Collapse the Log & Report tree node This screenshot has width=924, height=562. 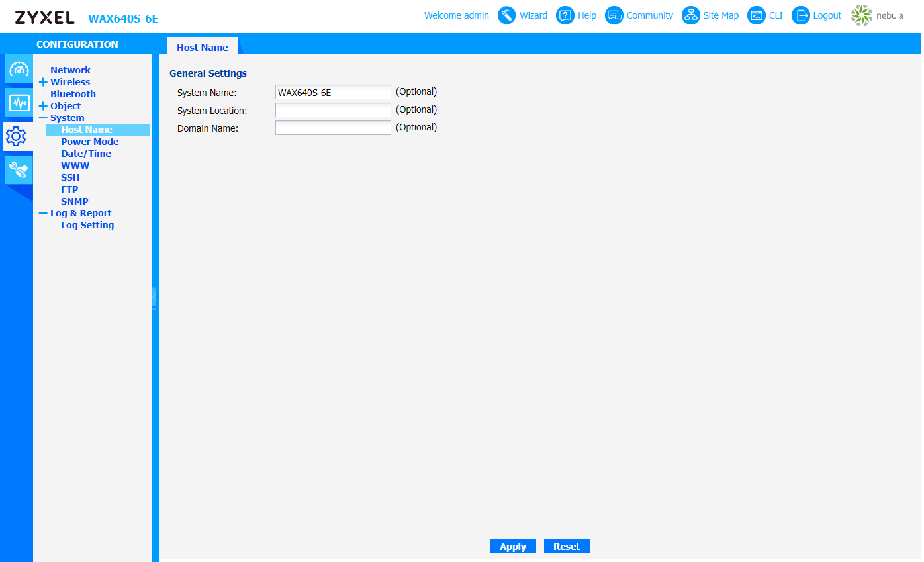44,213
